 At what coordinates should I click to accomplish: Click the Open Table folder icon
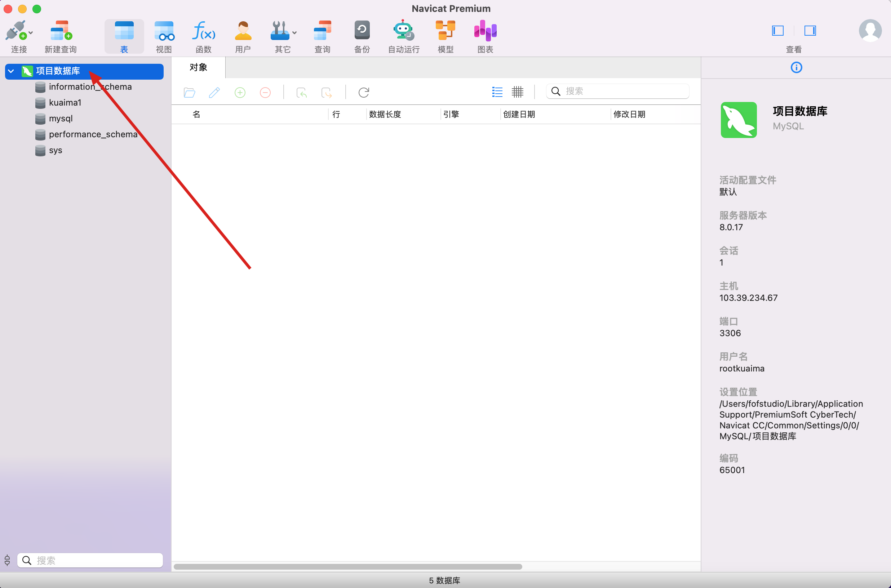point(190,92)
